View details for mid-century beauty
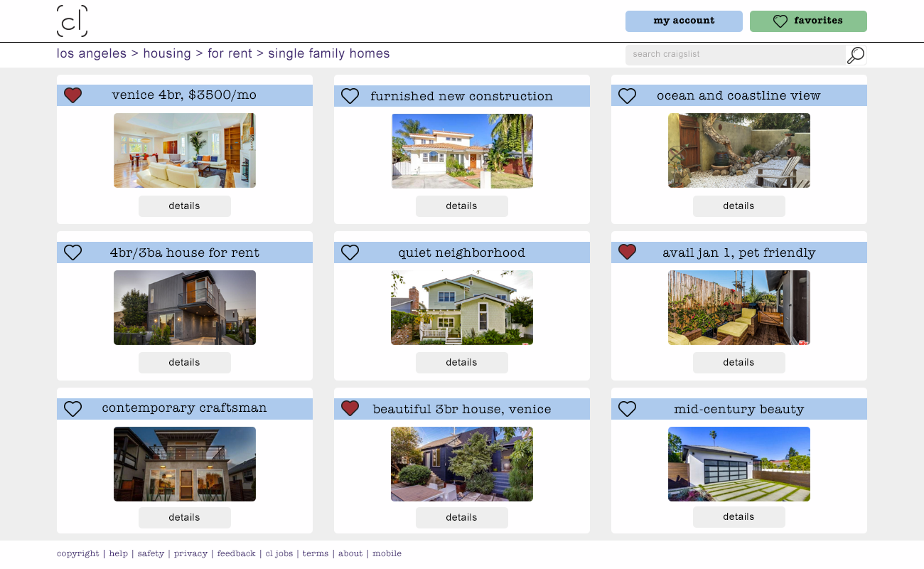This screenshot has height=569, width=924. [x=739, y=517]
